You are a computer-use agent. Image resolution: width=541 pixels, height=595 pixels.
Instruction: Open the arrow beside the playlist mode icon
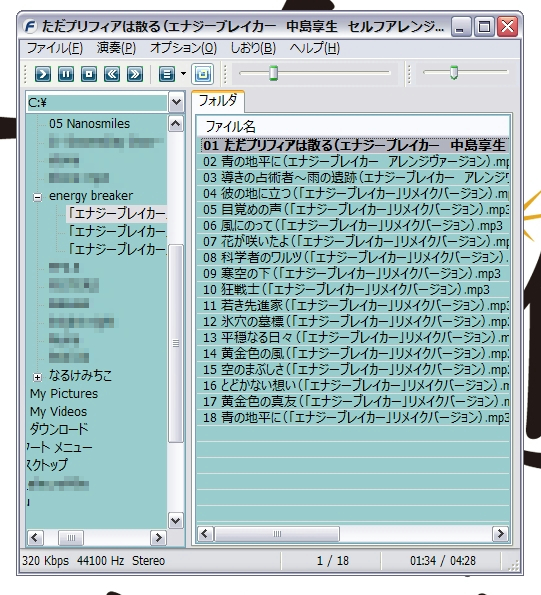183,73
